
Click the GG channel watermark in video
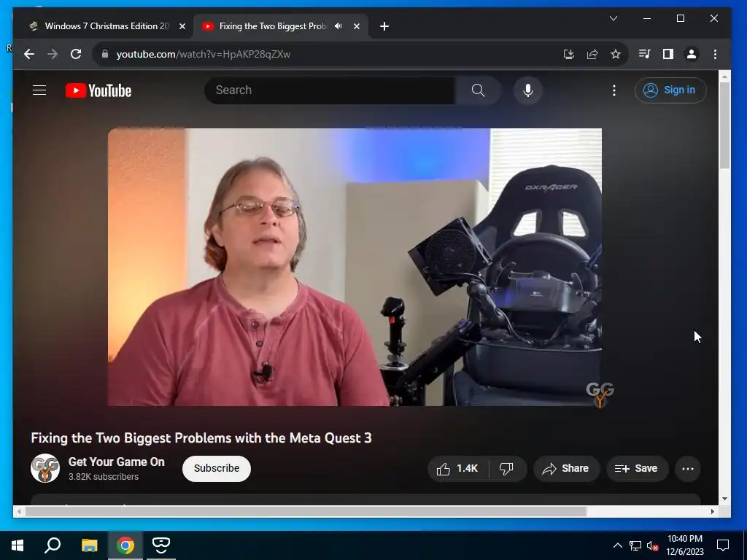600,394
